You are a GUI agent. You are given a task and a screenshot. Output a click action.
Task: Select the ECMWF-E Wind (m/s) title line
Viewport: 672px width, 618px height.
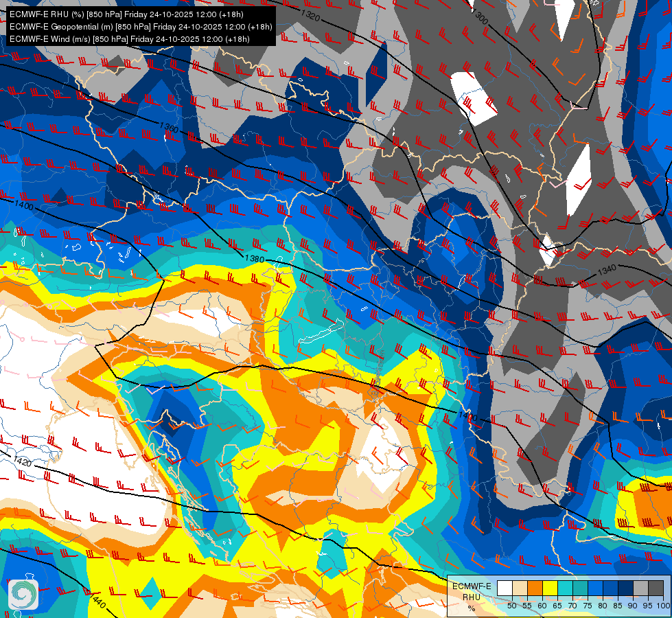130,39
